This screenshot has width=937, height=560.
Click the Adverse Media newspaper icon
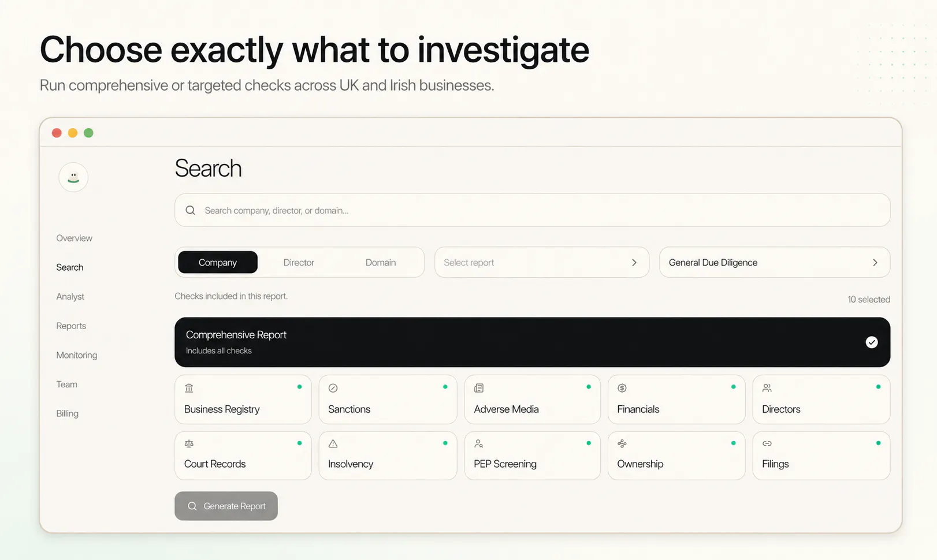479,388
